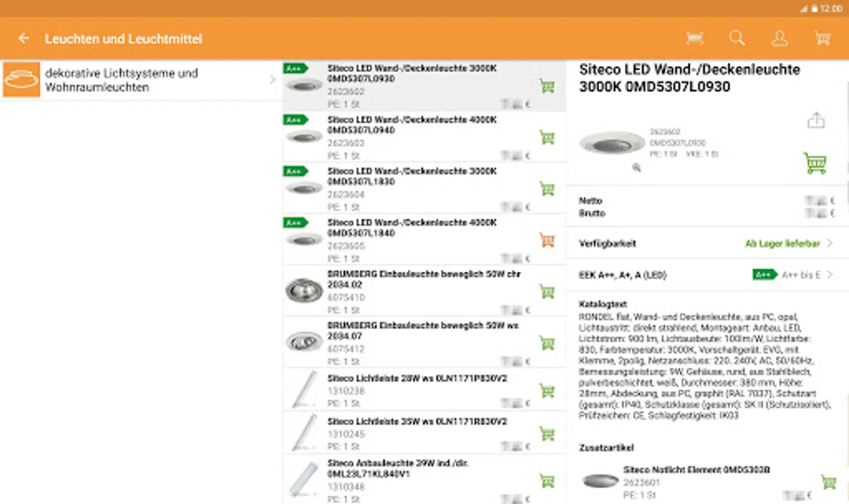Open BRUMBERG Einbauleuchte 2034.07 entry
Screen dimensions: 849x504
(424, 343)
